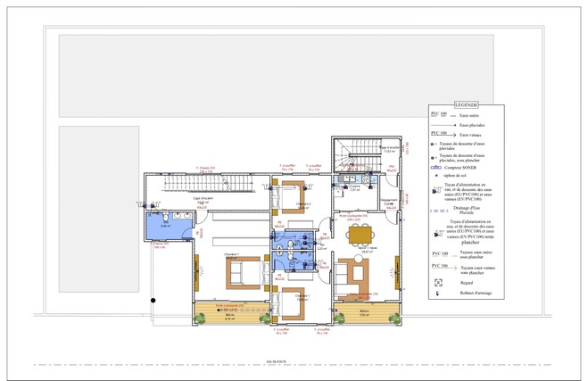Select the siphon de sol legend dot
The height and width of the screenshot is (381, 588).
click(436, 175)
